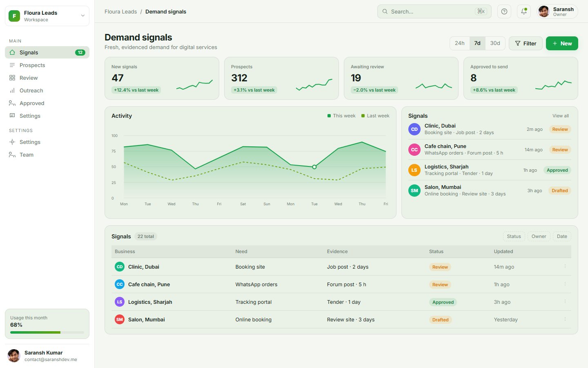
Task: Open the notifications bell icon
Action: tap(524, 11)
